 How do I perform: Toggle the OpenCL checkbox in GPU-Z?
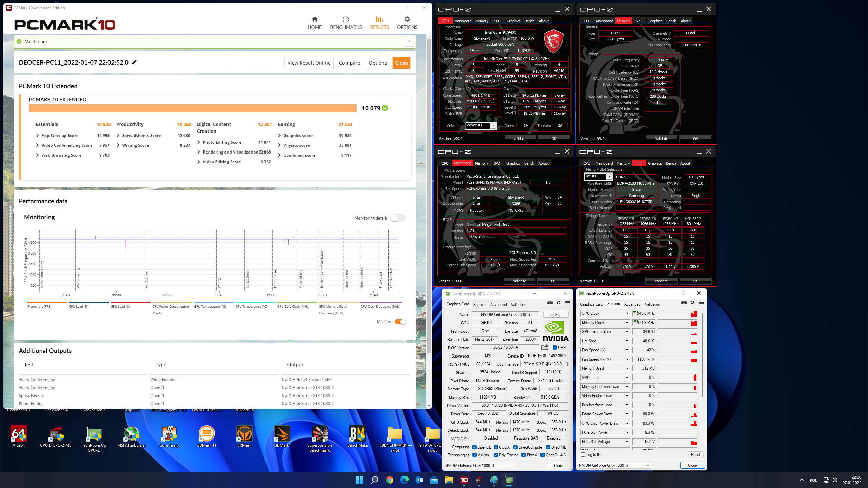click(475, 447)
